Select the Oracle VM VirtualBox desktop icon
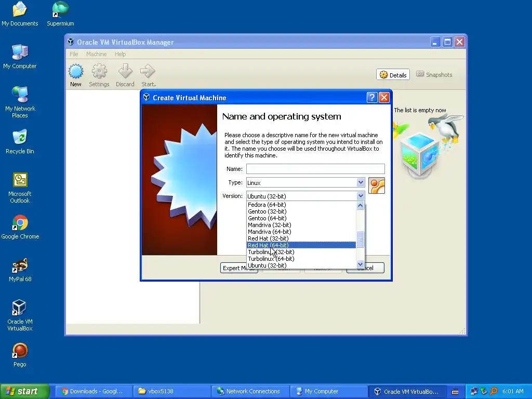Viewport: 532px width, 399px height. click(x=20, y=315)
